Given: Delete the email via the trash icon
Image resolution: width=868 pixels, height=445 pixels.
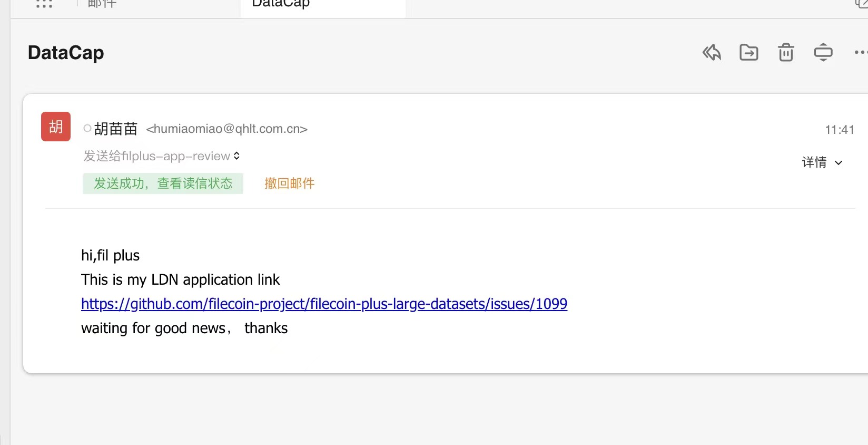Looking at the screenshot, I should point(786,53).
